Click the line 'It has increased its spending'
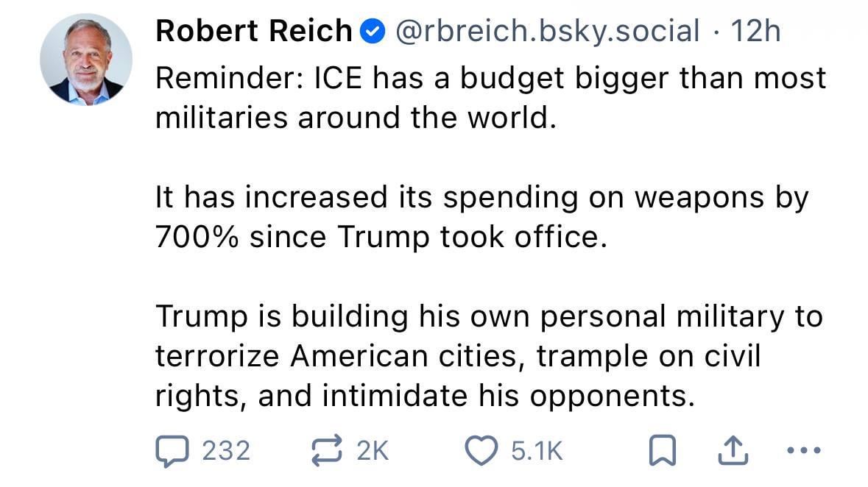The height and width of the screenshot is (487, 868). pos(481,197)
